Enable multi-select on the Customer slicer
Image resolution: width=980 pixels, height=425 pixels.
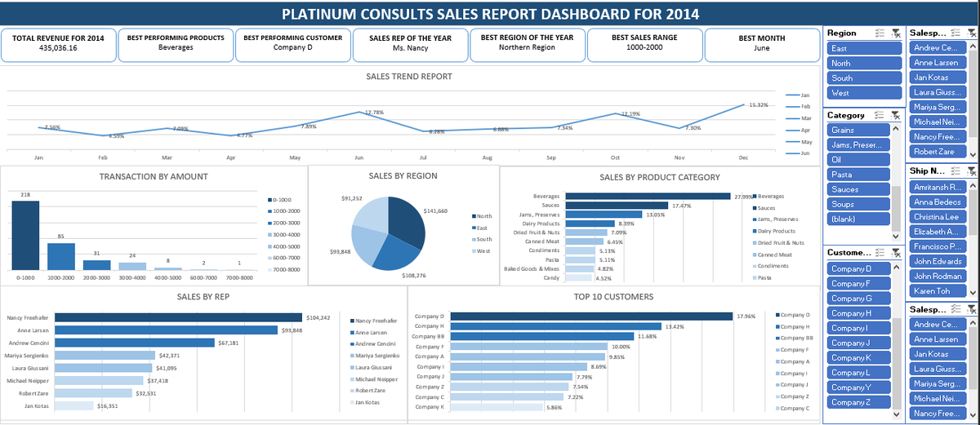pyautogui.click(x=880, y=253)
